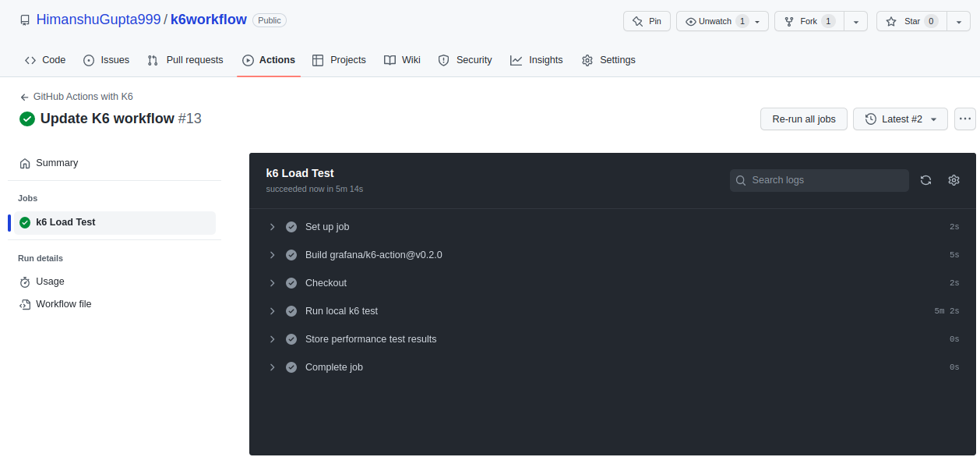Select the Actions tab
This screenshot has width=980, height=457.
269,60
